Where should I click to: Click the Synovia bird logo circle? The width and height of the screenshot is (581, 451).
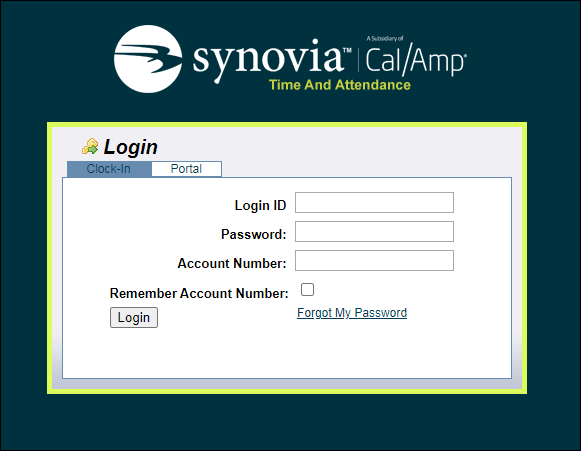pyautogui.click(x=148, y=59)
